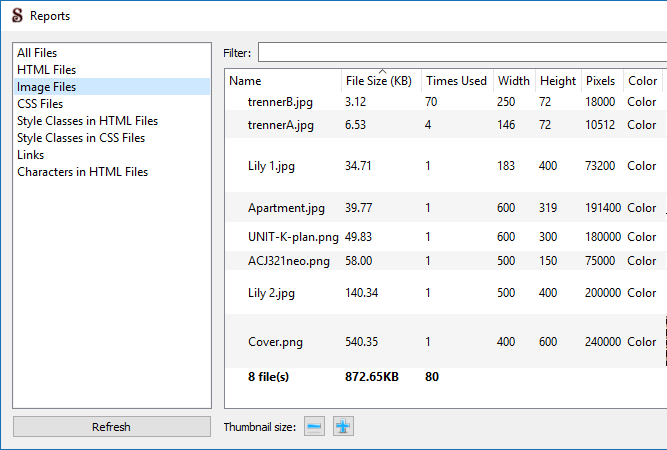Select the Cover.png file
Viewport: 667px width, 450px height.
275,342
